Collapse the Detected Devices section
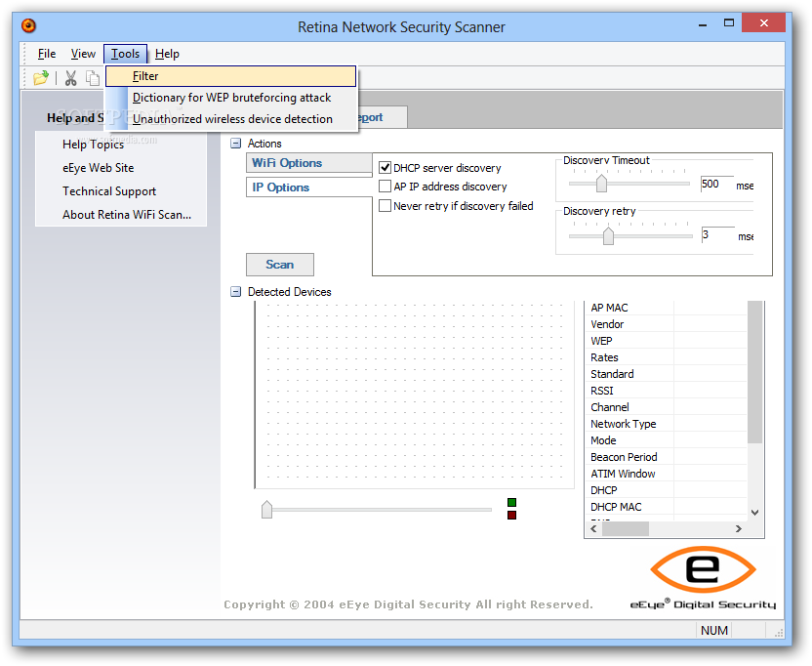The height and width of the screenshot is (666, 812). click(x=235, y=292)
